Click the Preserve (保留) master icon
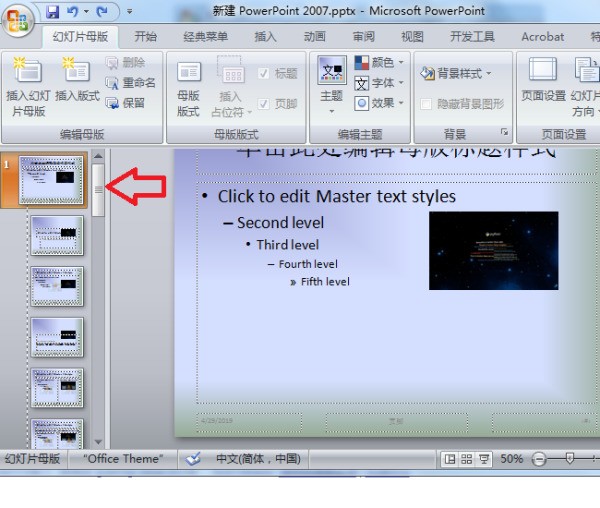 pos(113,103)
